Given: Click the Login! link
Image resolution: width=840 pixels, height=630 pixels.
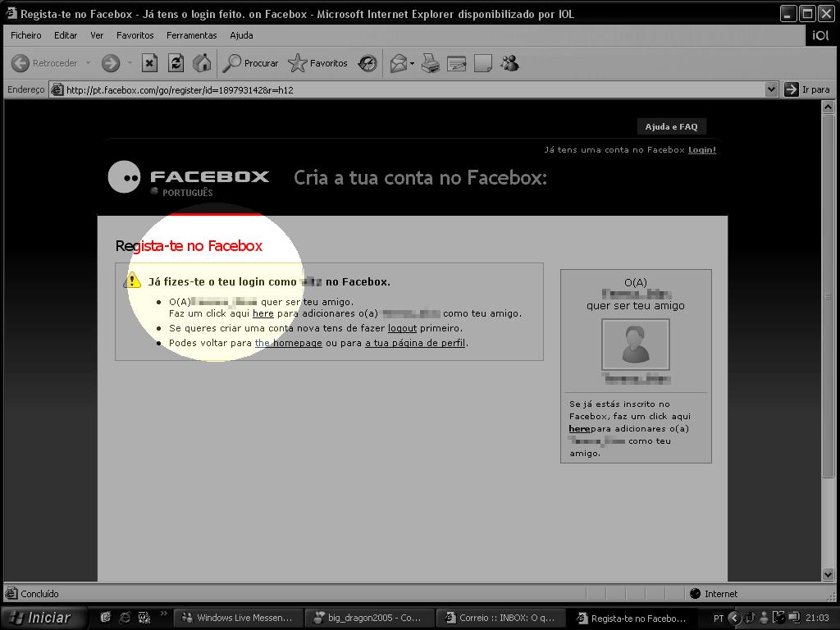Looking at the screenshot, I should click(702, 150).
